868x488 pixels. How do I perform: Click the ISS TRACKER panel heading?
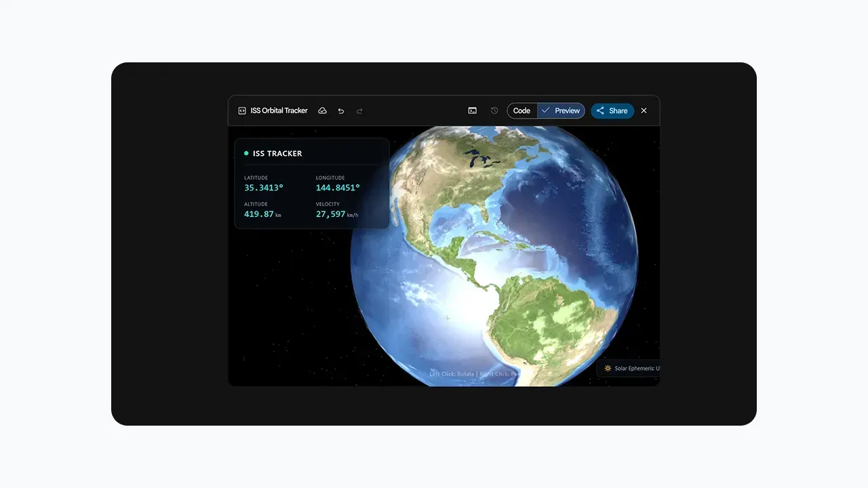277,153
